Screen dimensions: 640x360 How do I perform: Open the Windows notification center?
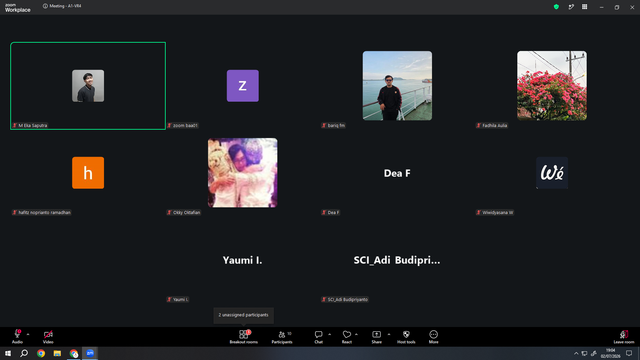[x=629, y=353]
